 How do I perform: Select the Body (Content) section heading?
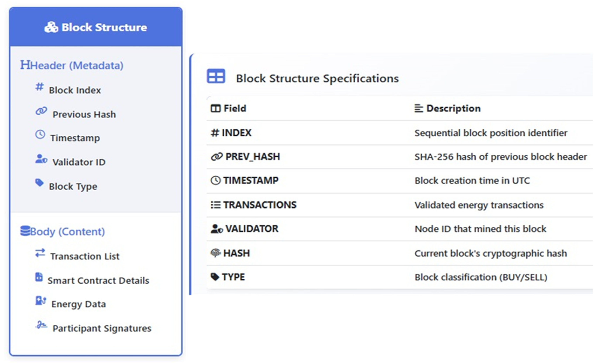(x=63, y=231)
